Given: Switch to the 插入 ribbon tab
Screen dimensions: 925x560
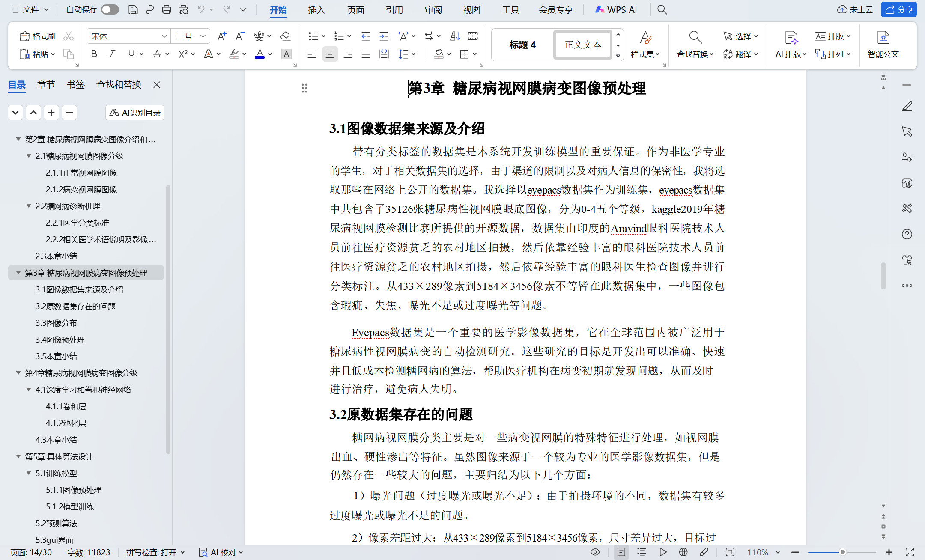Looking at the screenshot, I should tap(316, 9).
